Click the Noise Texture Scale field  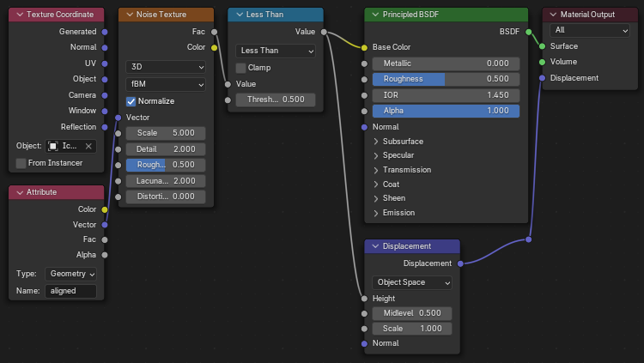[x=166, y=133]
